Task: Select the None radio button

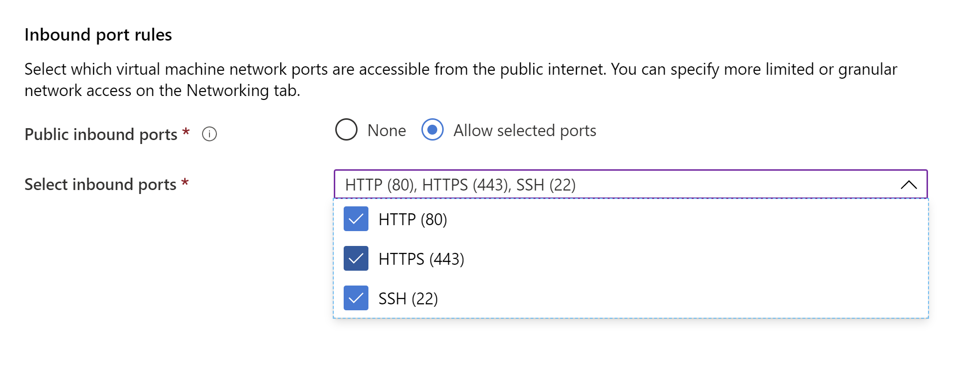Action: (346, 130)
